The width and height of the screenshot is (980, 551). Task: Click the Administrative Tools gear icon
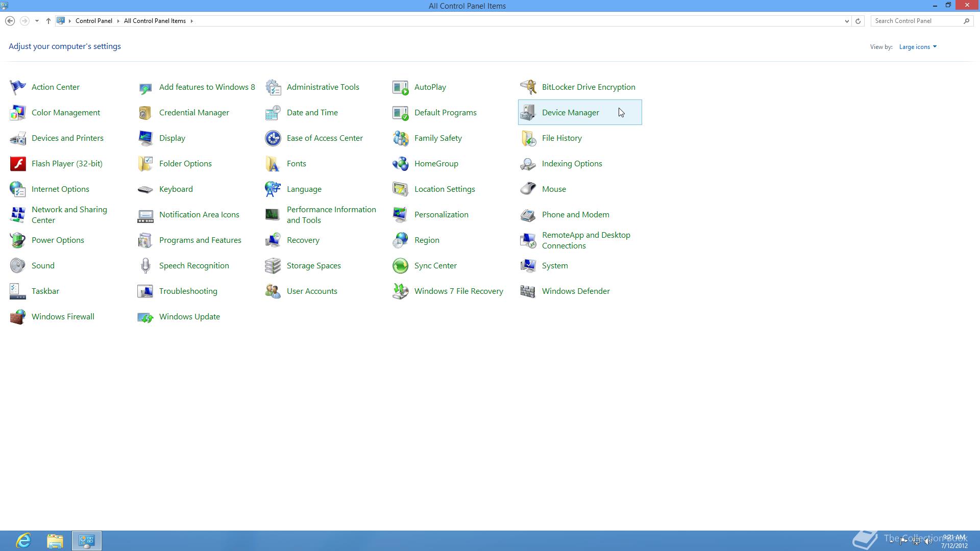(273, 87)
